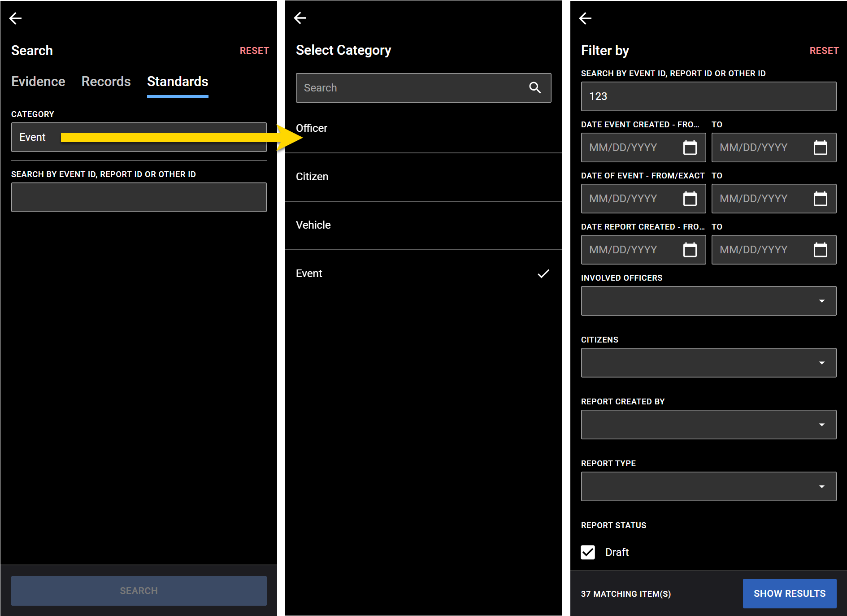Screen dimensions: 847x616
Task: Select the Vehicle category
Action: click(313, 225)
